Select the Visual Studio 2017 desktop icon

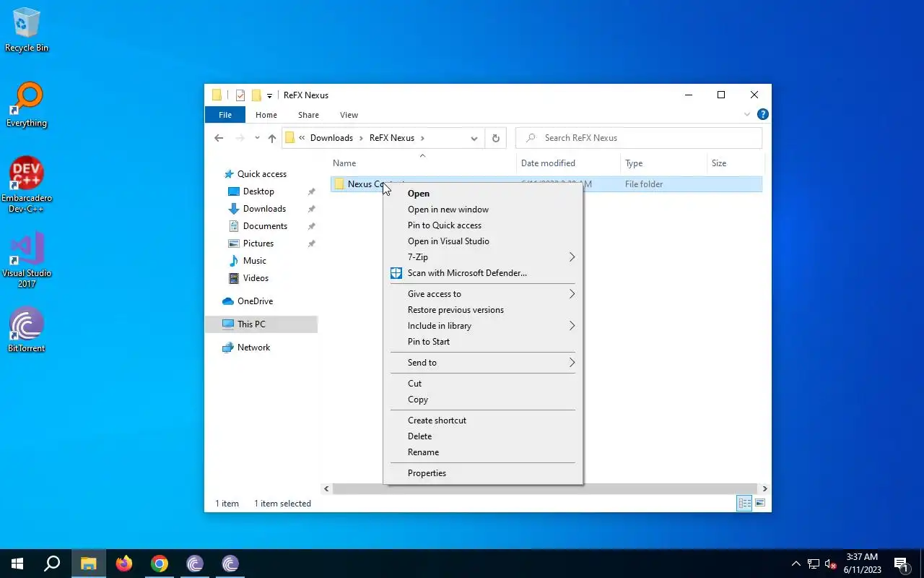pyautogui.click(x=27, y=260)
